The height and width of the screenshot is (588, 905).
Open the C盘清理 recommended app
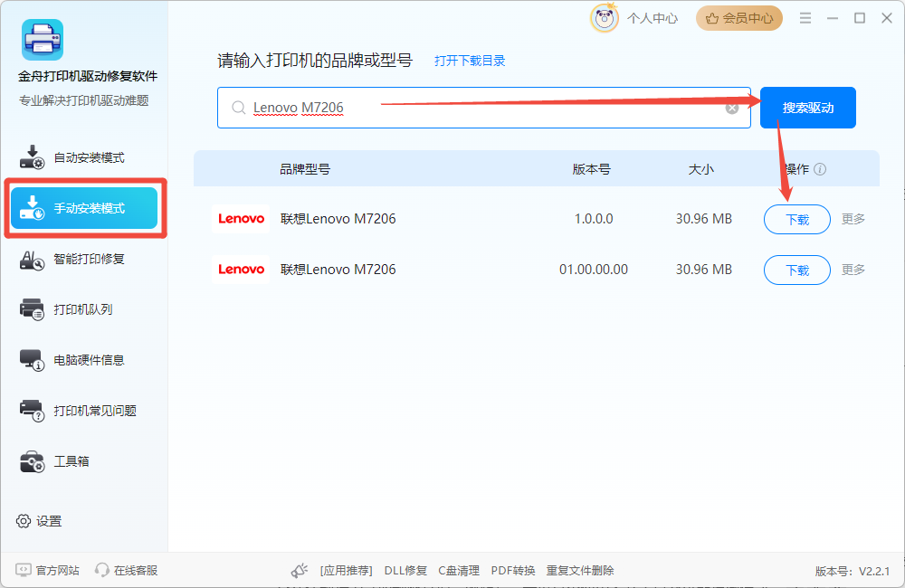pyautogui.click(x=459, y=571)
